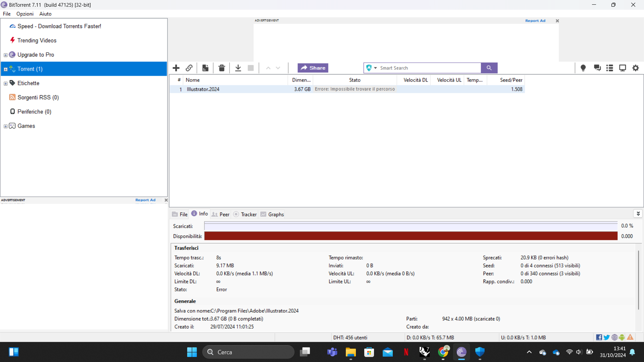Click Report Ad link in sidebar ad
644x362 pixels.
[x=145, y=200]
